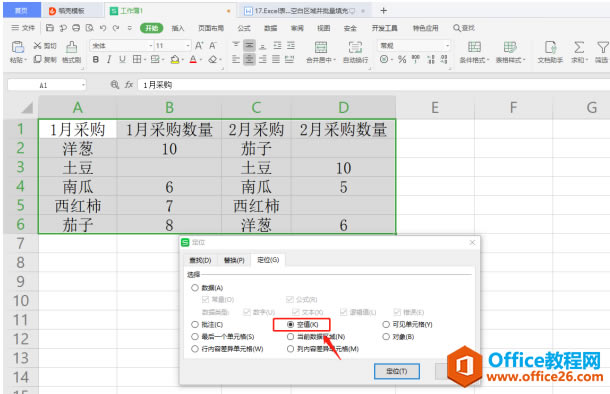
Task: Click the 定位(T) button
Action: click(397, 371)
